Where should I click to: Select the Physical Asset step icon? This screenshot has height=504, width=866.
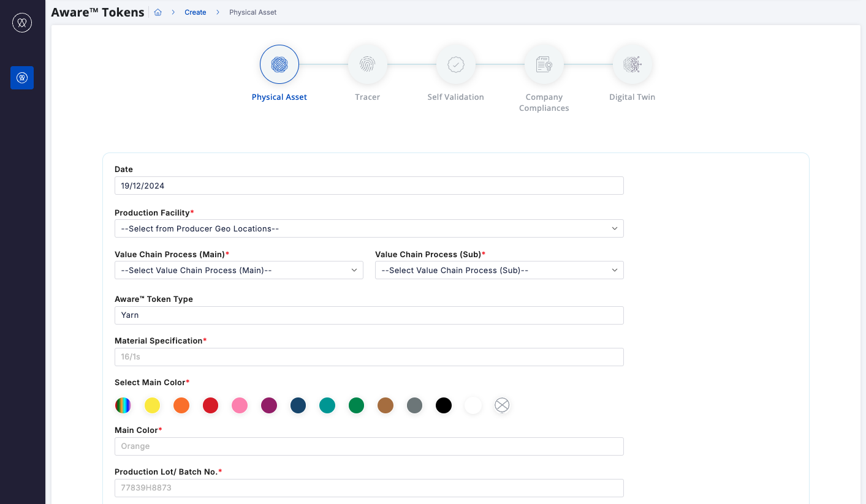pos(279,64)
